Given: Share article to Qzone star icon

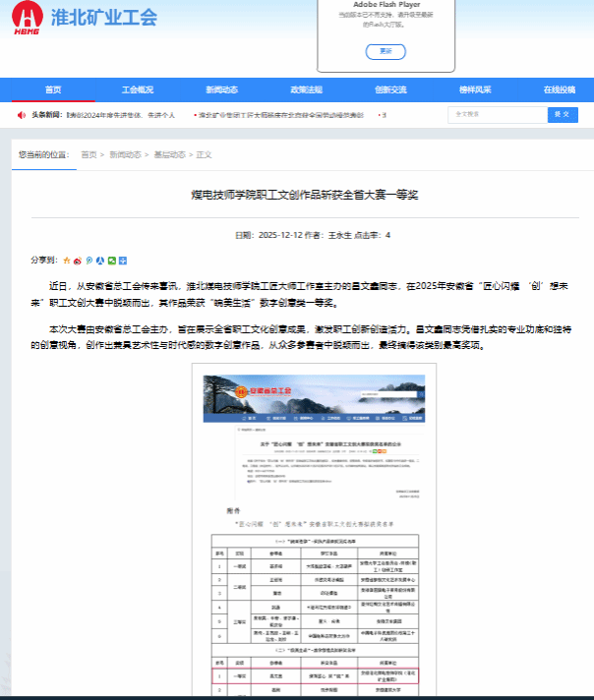Looking at the screenshot, I should point(67,261).
